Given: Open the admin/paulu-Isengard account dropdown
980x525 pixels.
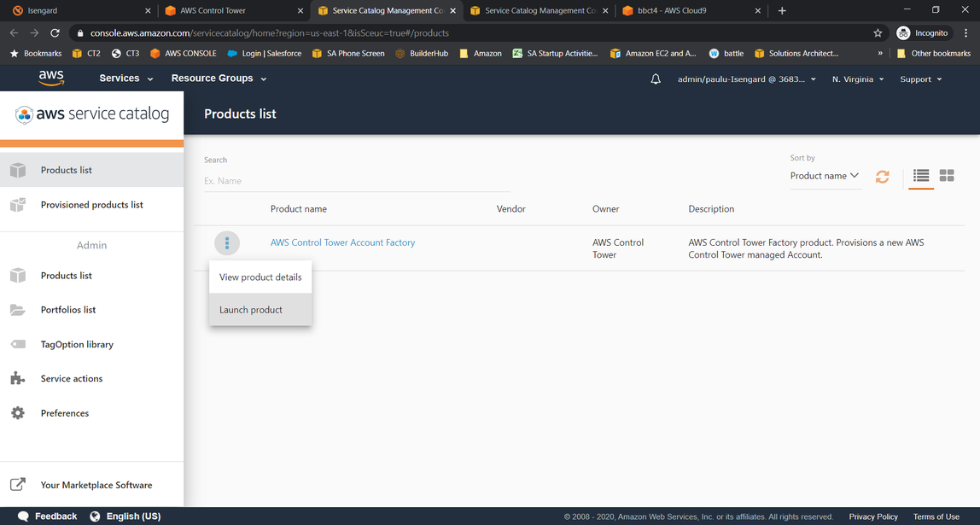Looking at the screenshot, I should point(747,79).
